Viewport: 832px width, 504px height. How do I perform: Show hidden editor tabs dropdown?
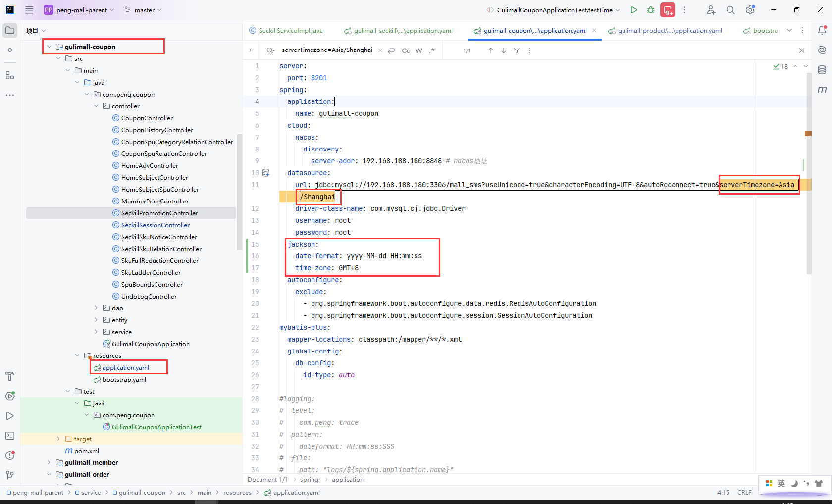tap(789, 30)
